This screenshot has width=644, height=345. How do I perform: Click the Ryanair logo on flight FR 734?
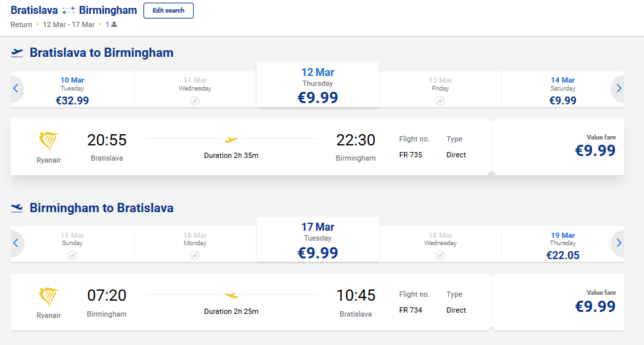(x=48, y=297)
